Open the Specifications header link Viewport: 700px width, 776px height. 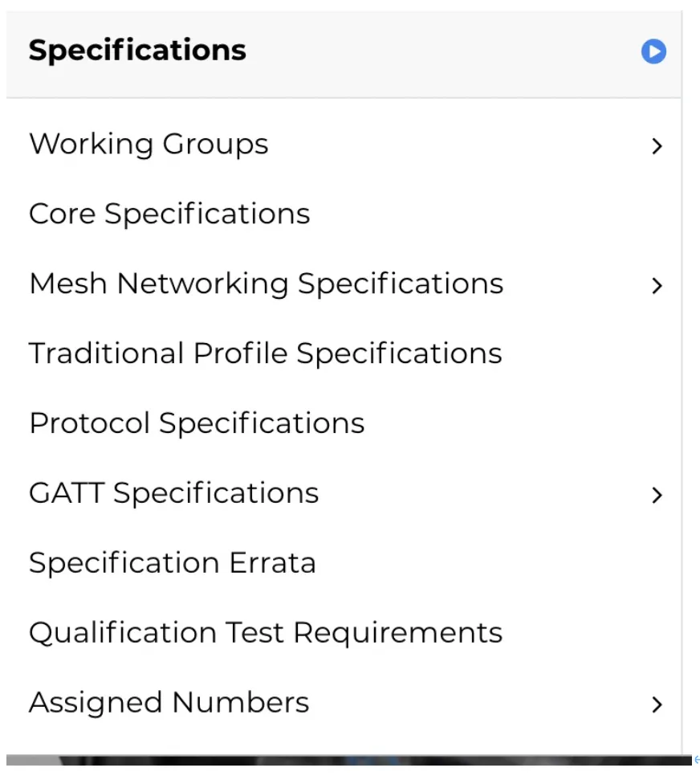[x=137, y=51]
